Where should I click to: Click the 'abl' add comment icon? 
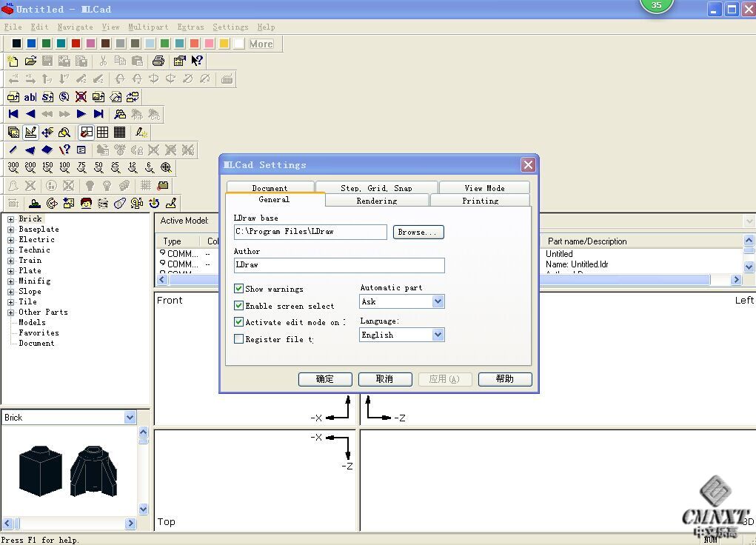coord(30,97)
